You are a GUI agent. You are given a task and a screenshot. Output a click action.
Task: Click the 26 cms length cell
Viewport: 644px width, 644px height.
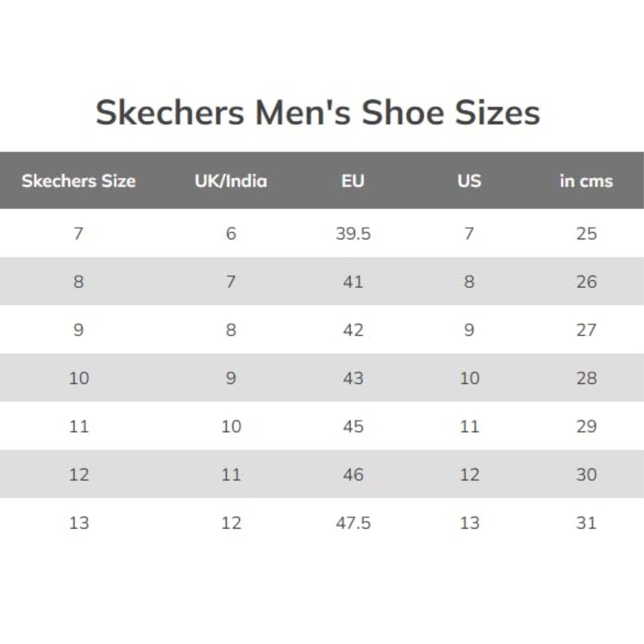click(586, 282)
